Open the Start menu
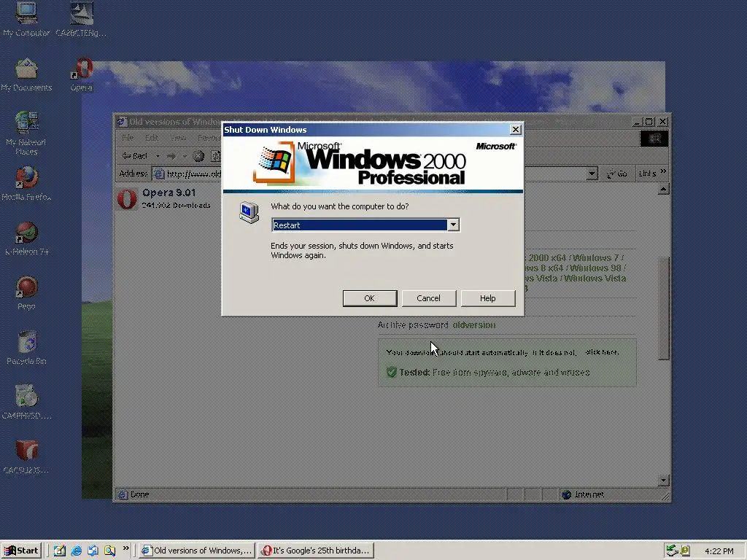The width and height of the screenshot is (747, 560). (x=21, y=551)
